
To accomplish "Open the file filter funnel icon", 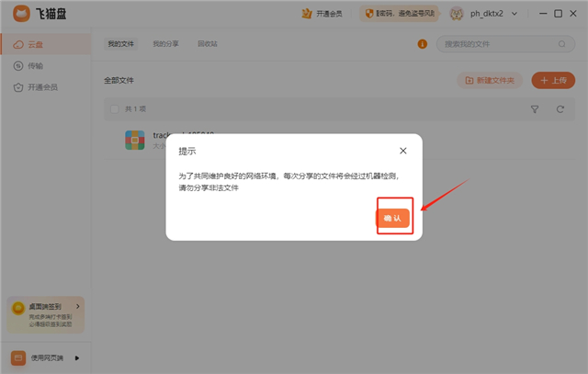I will (535, 109).
